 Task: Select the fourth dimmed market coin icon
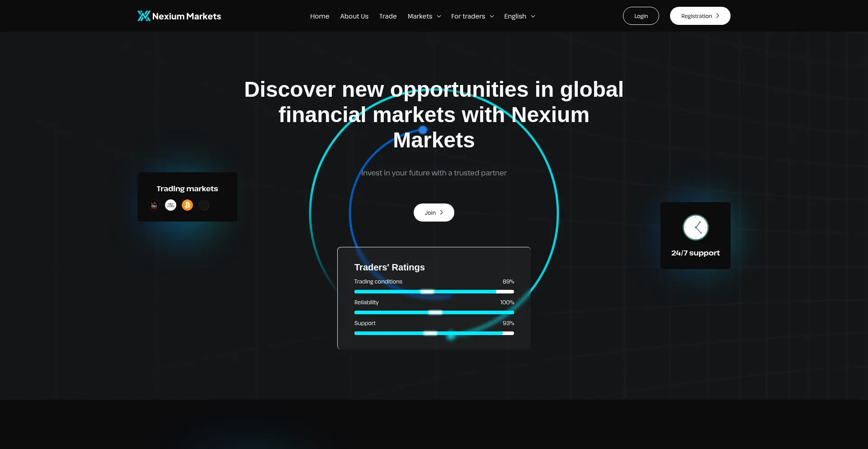tap(204, 205)
